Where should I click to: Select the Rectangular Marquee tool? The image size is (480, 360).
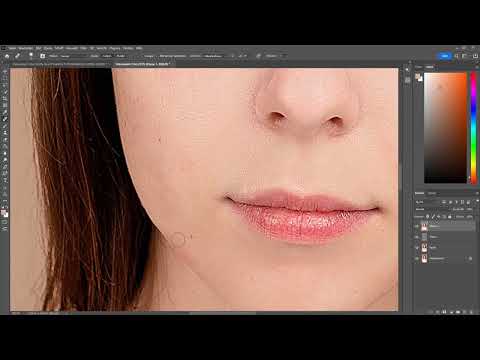pyautogui.click(x=5, y=78)
